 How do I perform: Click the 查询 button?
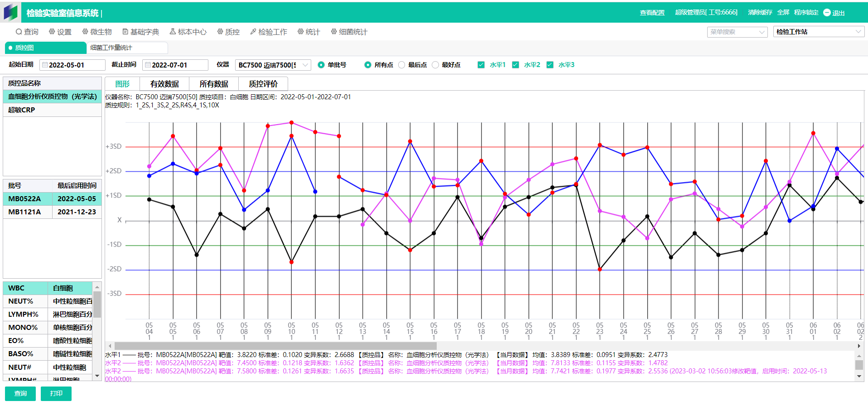tap(20, 393)
